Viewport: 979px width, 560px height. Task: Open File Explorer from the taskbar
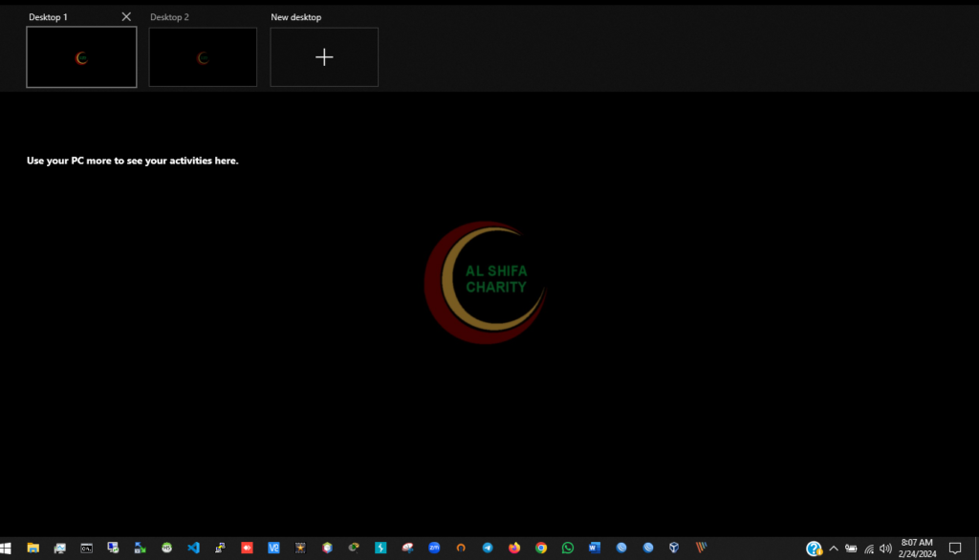click(x=33, y=548)
